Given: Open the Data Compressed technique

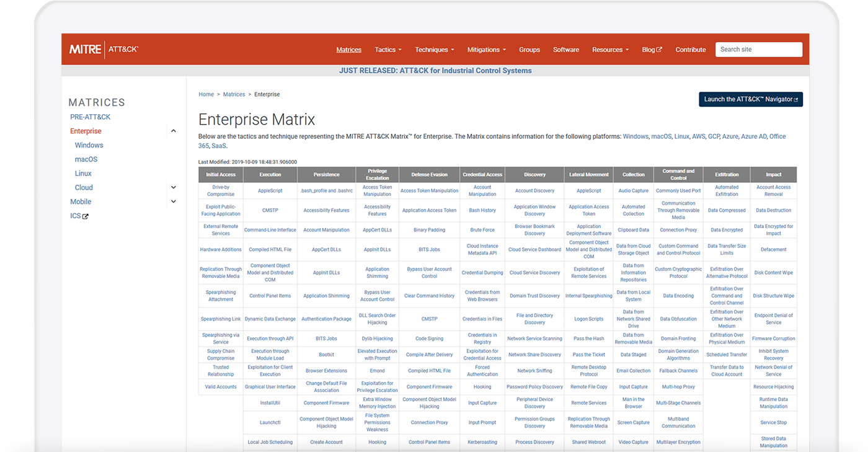Looking at the screenshot, I should click(x=727, y=210).
